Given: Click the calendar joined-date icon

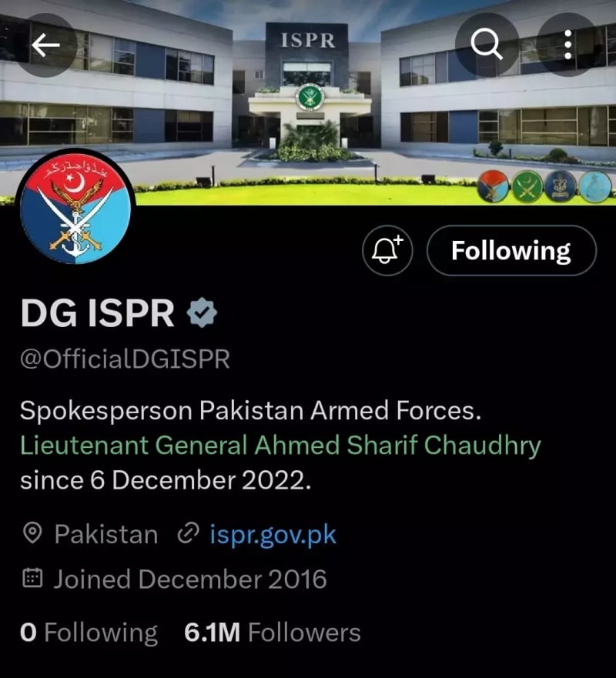Looking at the screenshot, I should click(32, 578).
